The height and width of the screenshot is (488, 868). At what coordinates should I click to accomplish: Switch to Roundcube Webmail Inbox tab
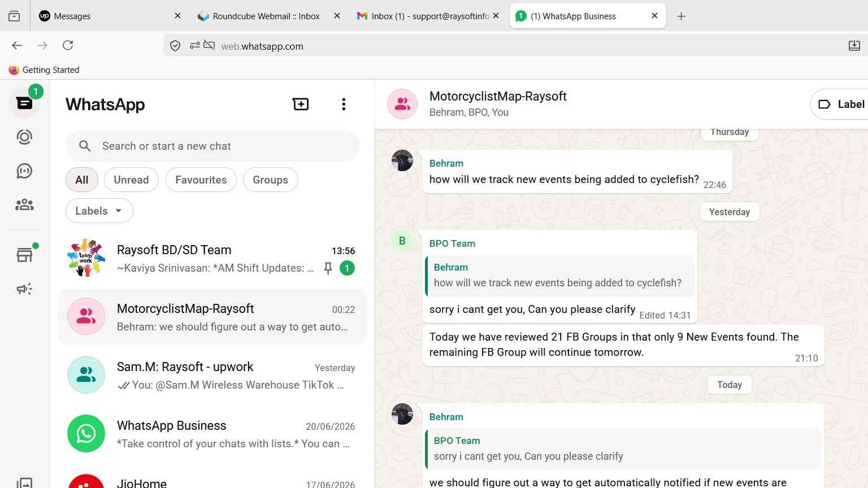266,16
